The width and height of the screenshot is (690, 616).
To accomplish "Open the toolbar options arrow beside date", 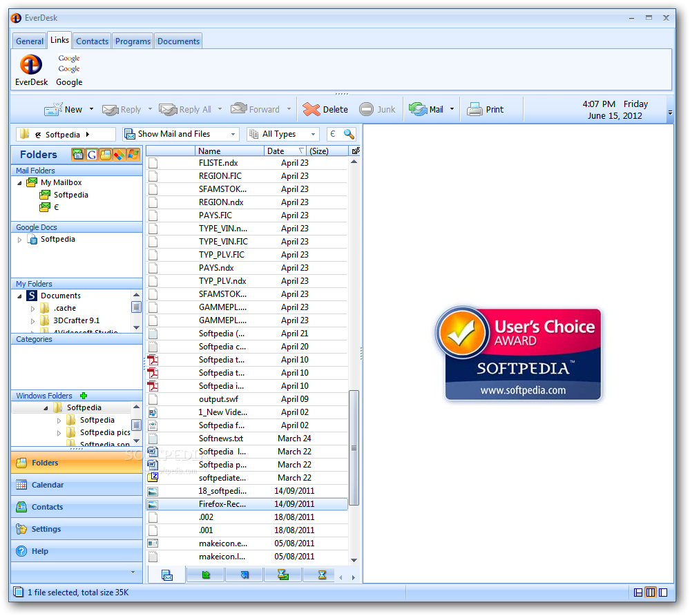I will pyautogui.click(x=670, y=113).
